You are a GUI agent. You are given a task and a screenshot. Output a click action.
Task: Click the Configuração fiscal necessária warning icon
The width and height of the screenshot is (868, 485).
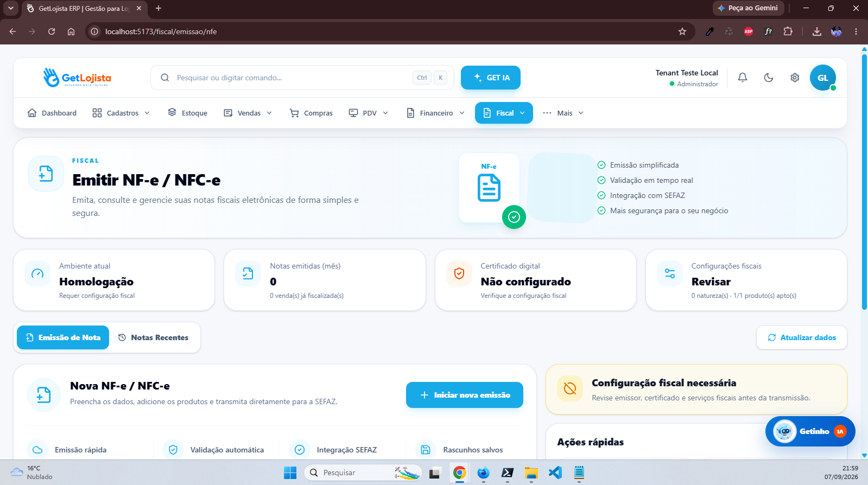click(570, 388)
